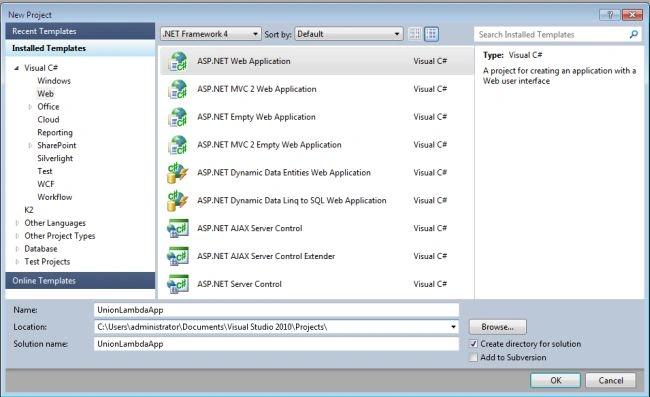This screenshot has height=397, width=650.
Task: Select ASP.NET Dynamic Data Entities Web Application text
Action: coord(284,172)
